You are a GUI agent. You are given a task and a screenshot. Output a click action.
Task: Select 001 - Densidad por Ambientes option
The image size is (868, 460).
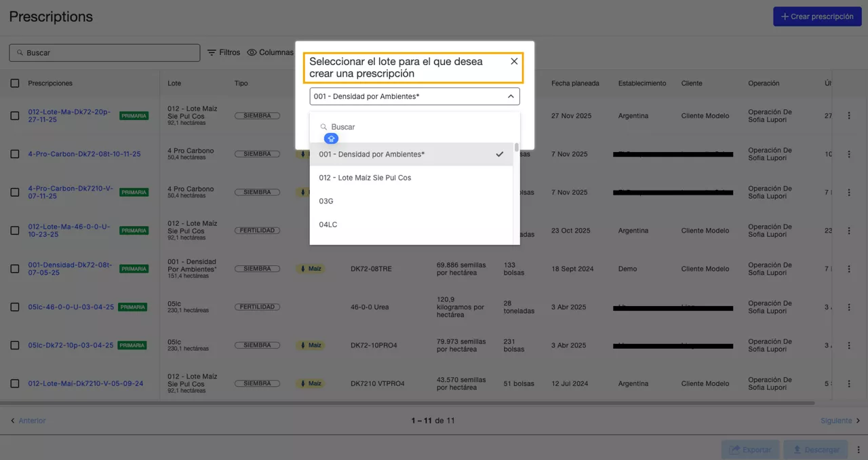[x=372, y=154]
